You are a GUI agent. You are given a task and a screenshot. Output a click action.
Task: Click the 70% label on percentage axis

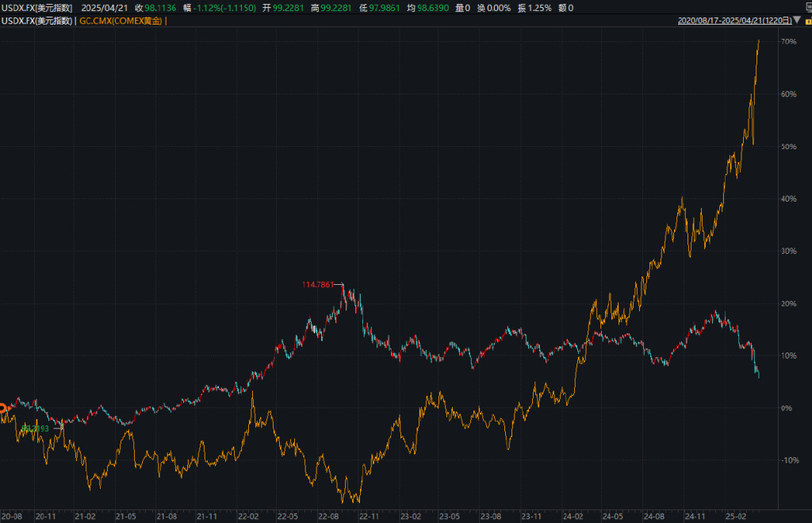(789, 41)
